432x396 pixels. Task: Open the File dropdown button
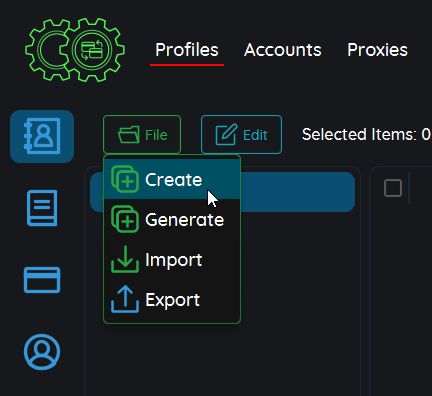(142, 135)
